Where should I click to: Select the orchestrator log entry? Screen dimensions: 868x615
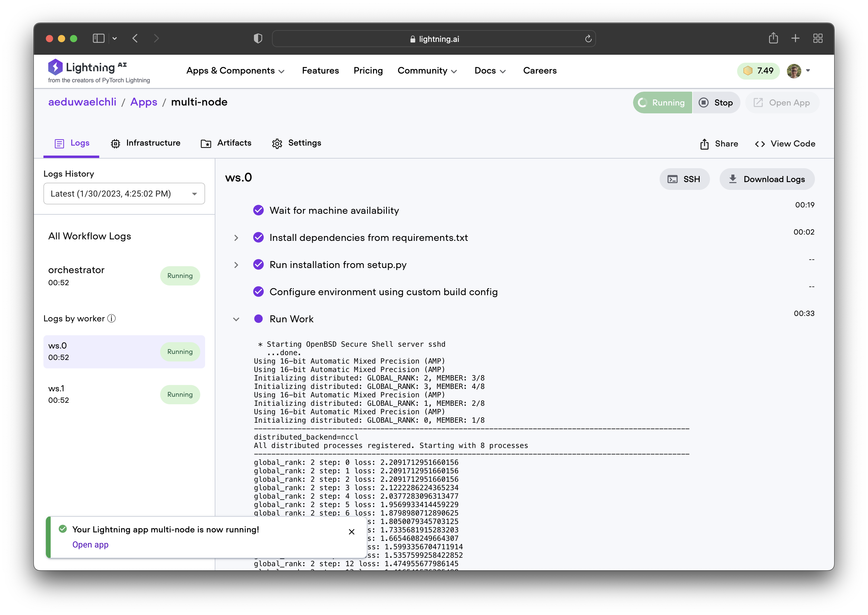point(124,276)
